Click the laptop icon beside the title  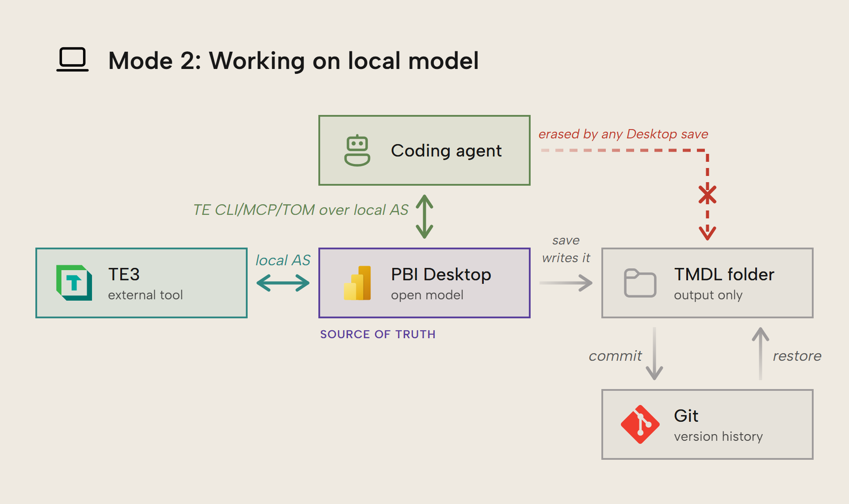73,59
